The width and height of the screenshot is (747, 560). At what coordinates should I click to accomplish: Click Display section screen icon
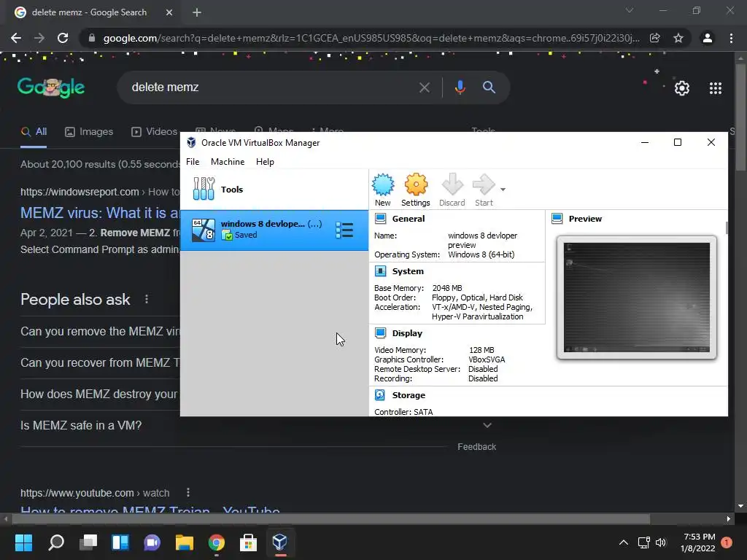pyautogui.click(x=380, y=332)
